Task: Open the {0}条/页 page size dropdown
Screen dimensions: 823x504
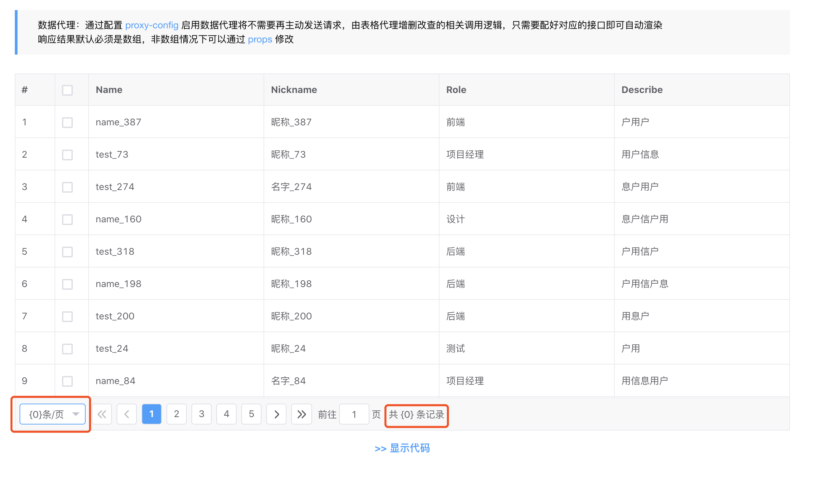Action: (53, 414)
